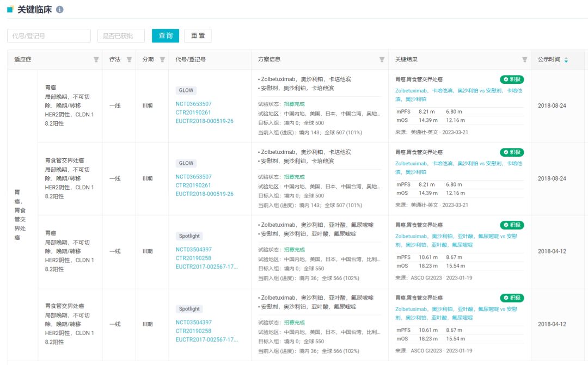Open EUCTR2018-000519-26 link in 胃食管交界处癌 GLOW row
The image size is (588, 365).
tap(204, 194)
